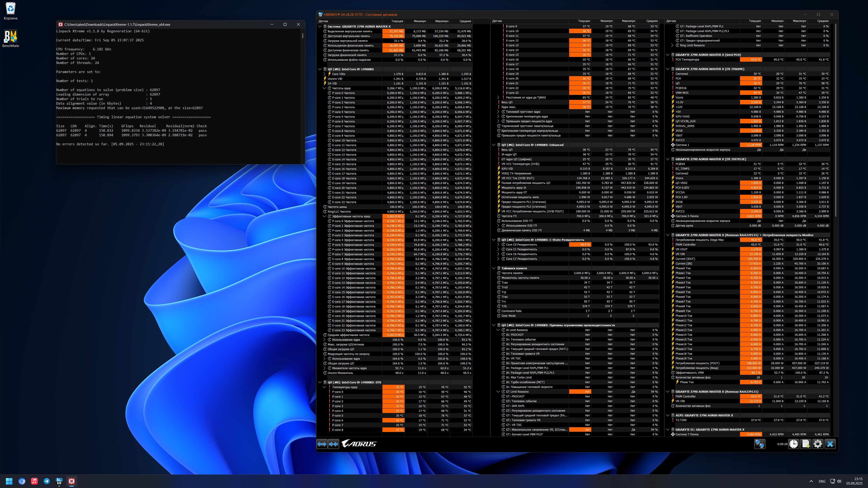Open HWiNFO from the taskbar
The width and height of the screenshot is (868, 488).
[59, 481]
